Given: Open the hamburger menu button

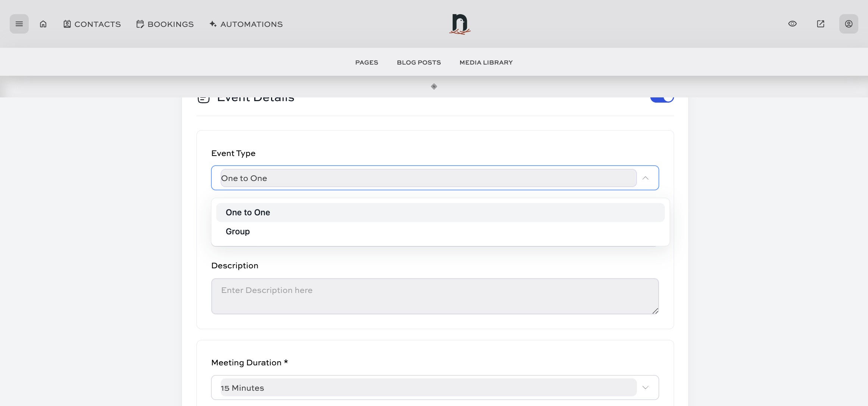Looking at the screenshot, I should coord(19,24).
